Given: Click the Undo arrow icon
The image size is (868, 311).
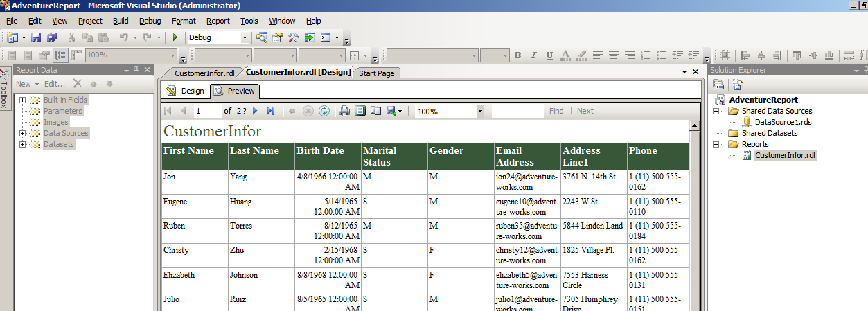Looking at the screenshot, I should (x=123, y=37).
